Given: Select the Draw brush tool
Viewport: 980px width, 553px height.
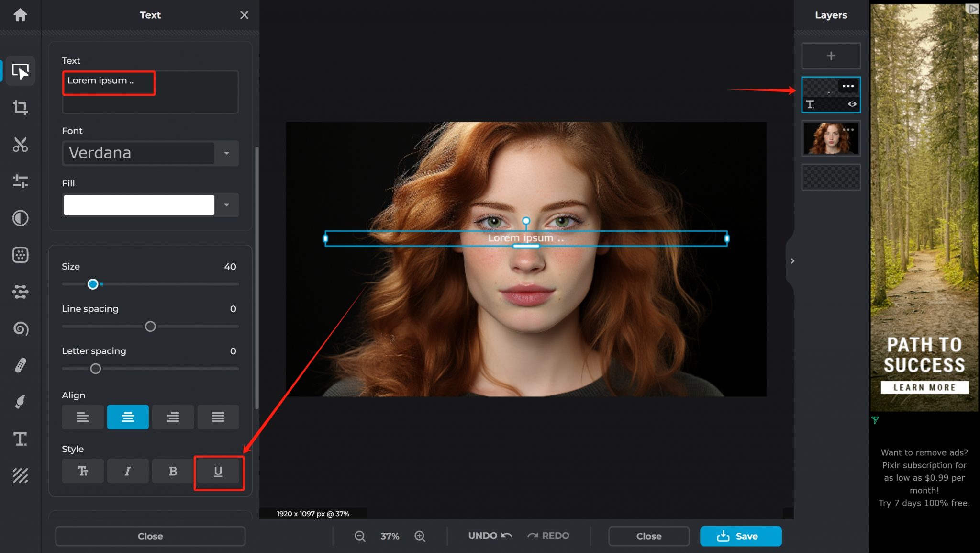Looking at the screenshot, I should pyautogui.click(x=20, y=401).
